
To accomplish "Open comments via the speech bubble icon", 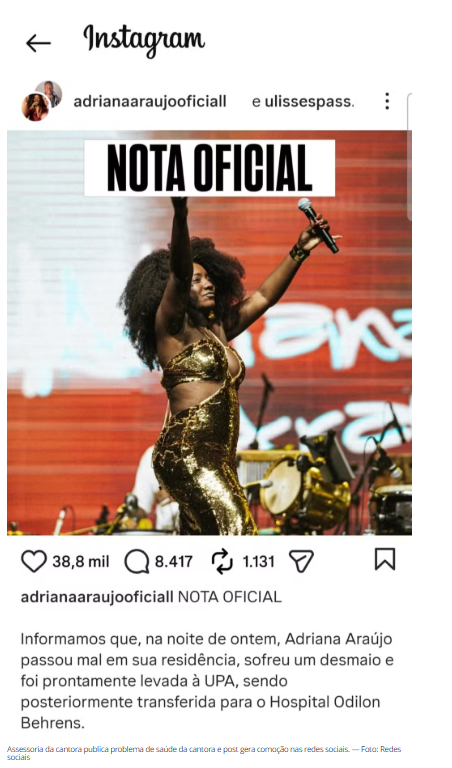I will pos(137,561).
